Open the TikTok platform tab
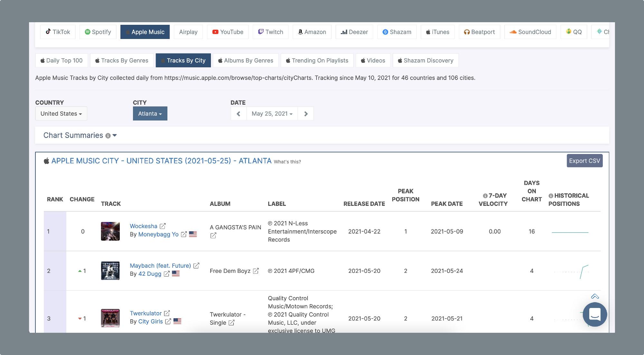 coord(58,32)
